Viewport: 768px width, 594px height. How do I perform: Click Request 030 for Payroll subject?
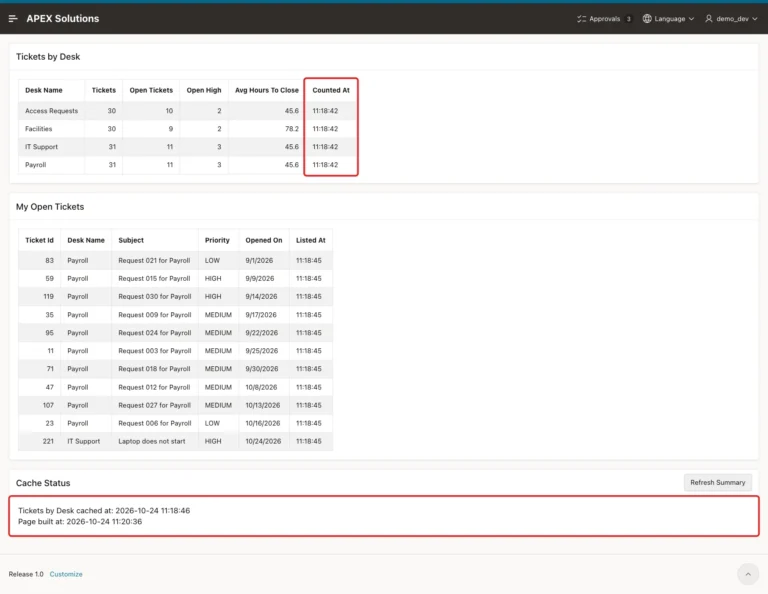click(x=155, y=296)
